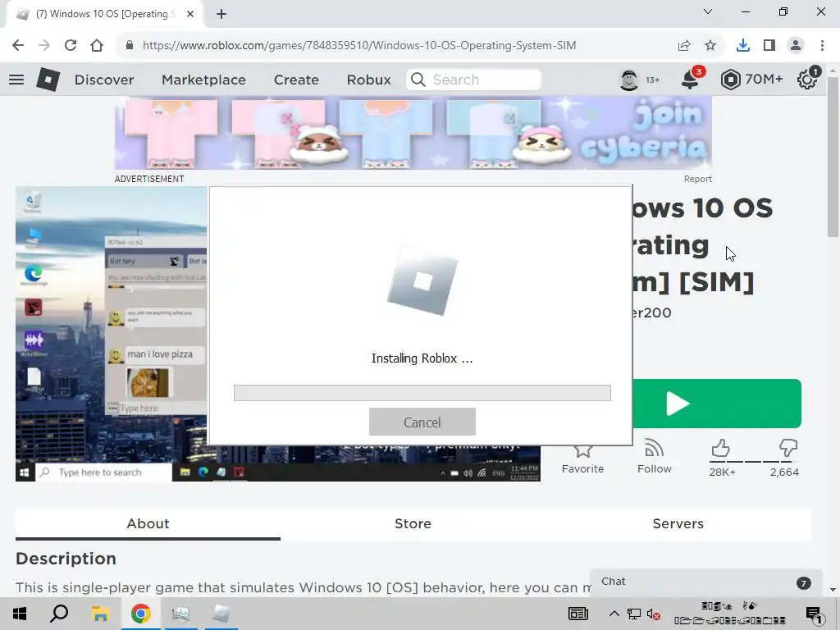Open the Discover page
This screenshot has width=840, height=630.
click(x=104, y=80)
